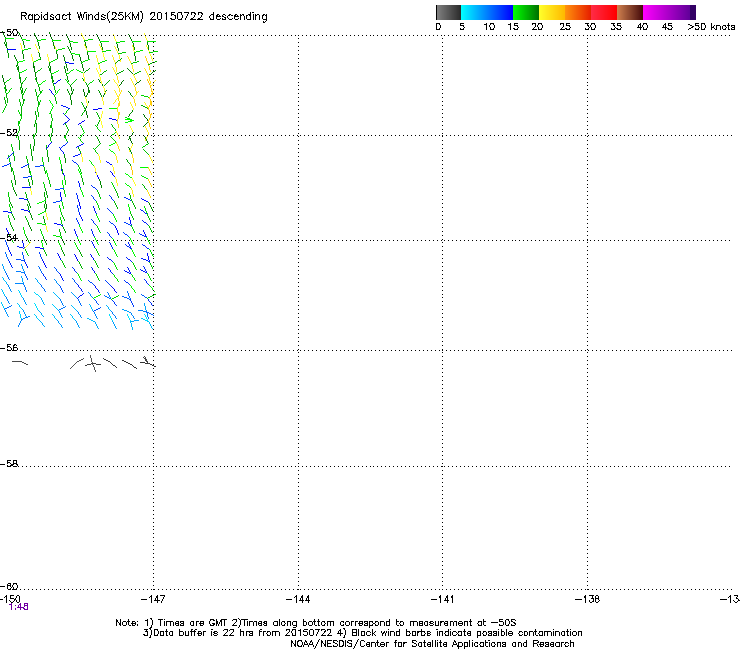This screenshot has height=650, width=740.
Task: Click the brown 35-40 knots color band
Action: (x=630, y=12)
